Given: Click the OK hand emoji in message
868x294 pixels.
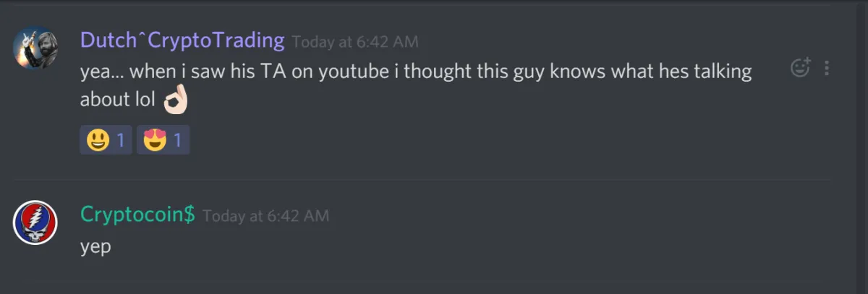Looking at the screenshot, I should tap(176, 101).
